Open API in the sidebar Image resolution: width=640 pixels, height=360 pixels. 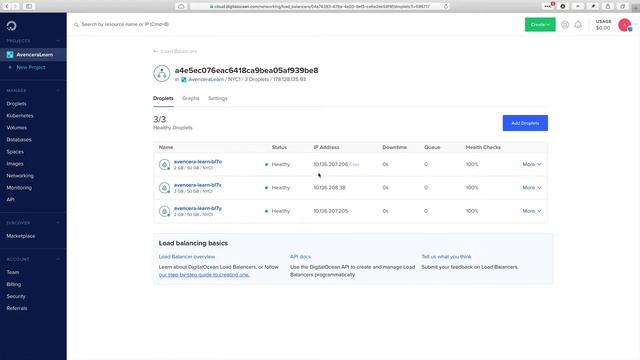pos(11,200)
